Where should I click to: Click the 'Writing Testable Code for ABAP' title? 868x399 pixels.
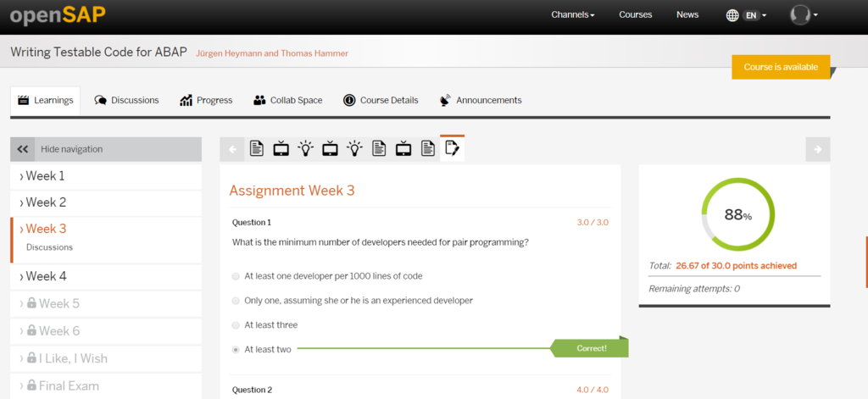coord(99,52)
